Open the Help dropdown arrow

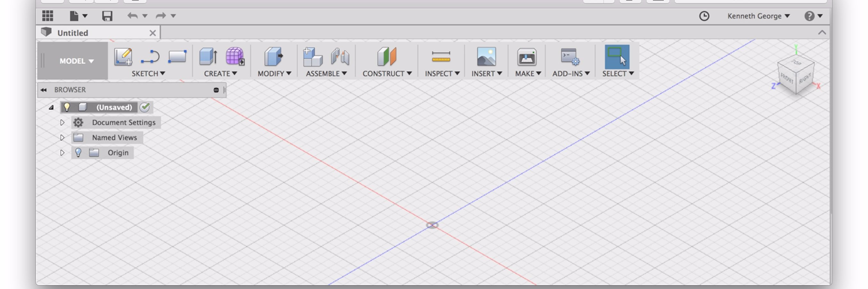(820, 16)
